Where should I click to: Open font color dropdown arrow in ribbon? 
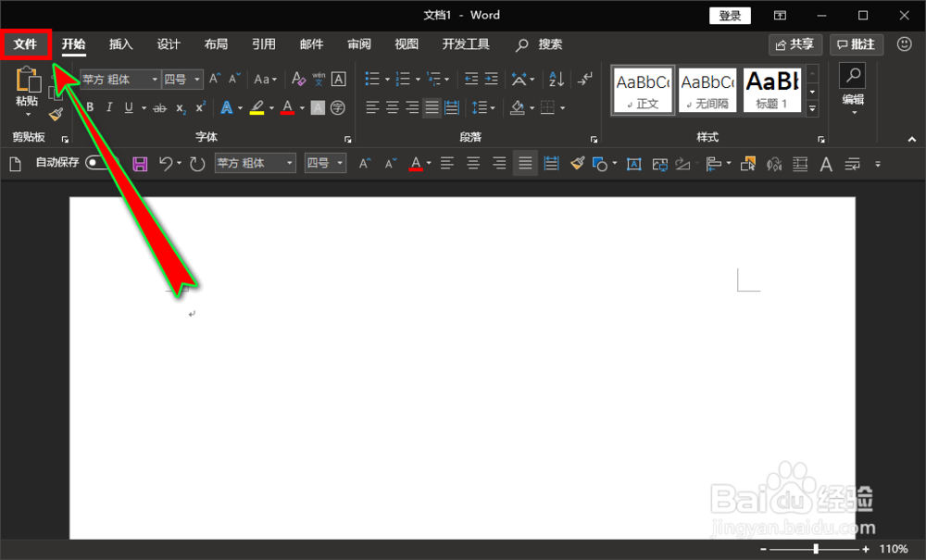(x=302, y=108)
